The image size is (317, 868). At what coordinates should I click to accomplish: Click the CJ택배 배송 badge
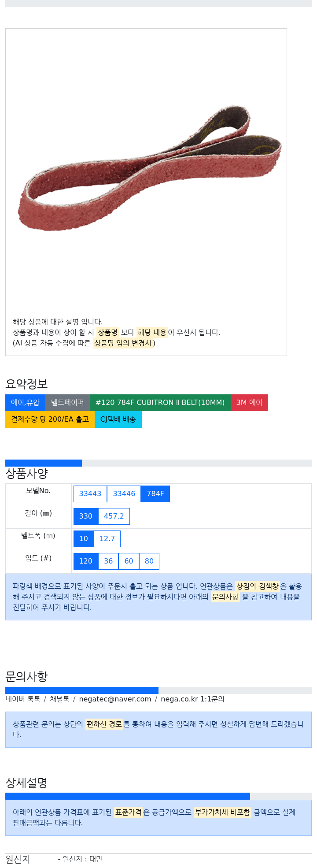coord(118,419)
